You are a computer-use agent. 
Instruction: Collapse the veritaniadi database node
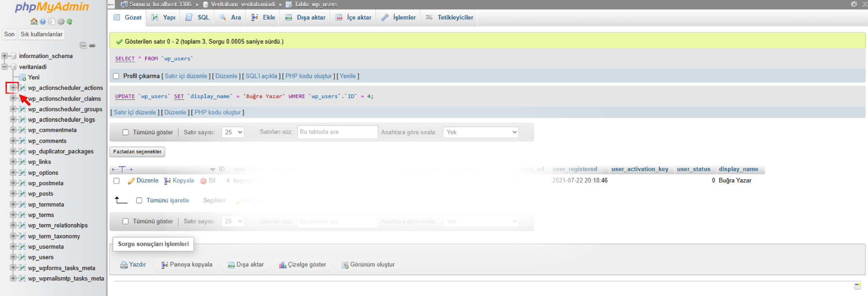(x=4, y=67)
